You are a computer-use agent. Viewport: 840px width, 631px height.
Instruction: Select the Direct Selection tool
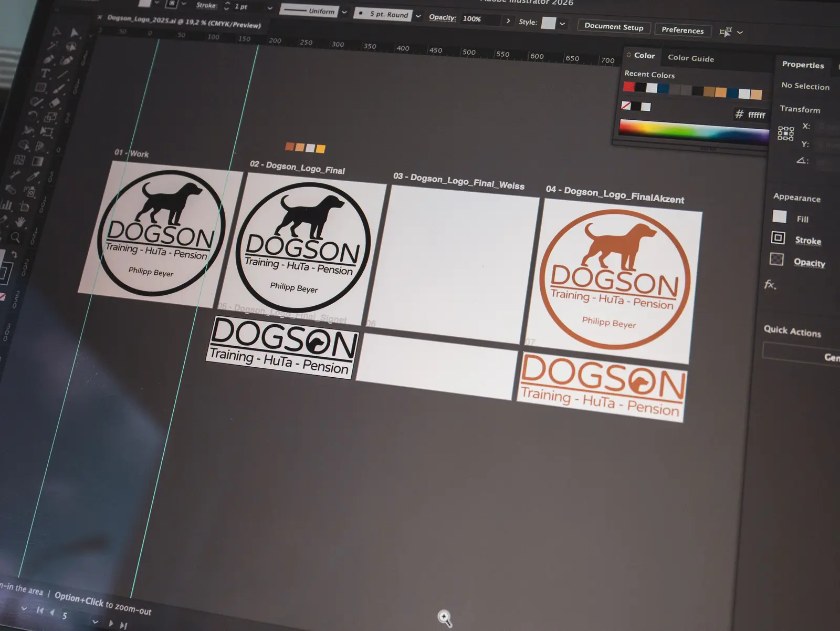click(x=74, y=33)
